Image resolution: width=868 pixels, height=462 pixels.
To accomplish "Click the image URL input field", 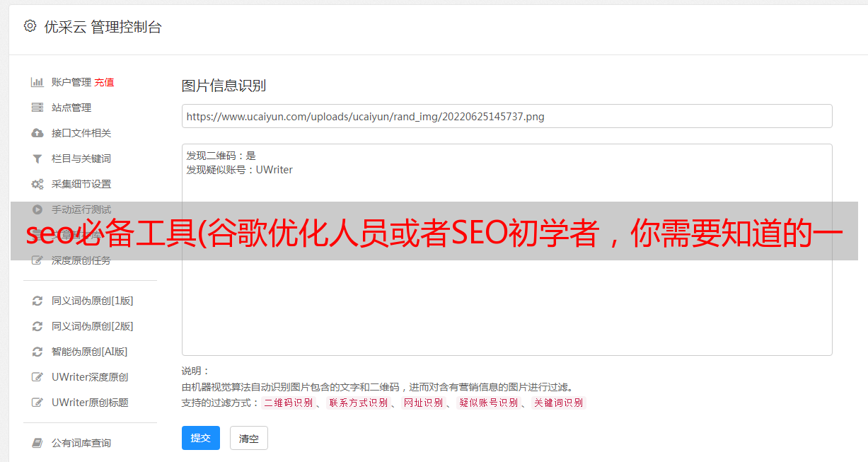I will pyautogui.click(x=507, y=116).
